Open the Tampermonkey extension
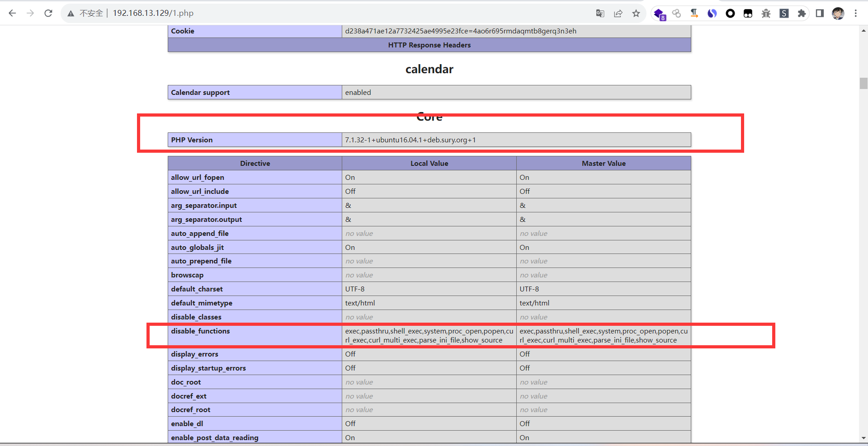This screenshot has width=868, height=446. [x=748, y=14]
